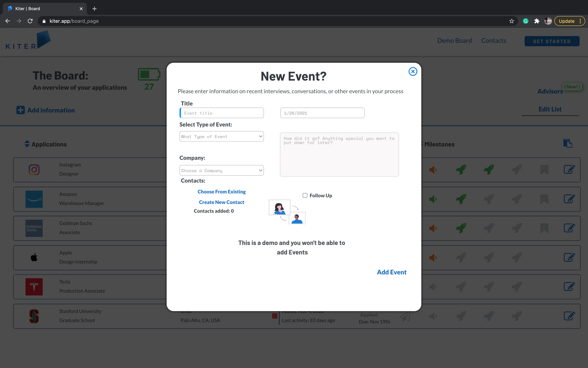Focus the Event title input field
This screenshot has height=368, width=588.
pos(222,113)
